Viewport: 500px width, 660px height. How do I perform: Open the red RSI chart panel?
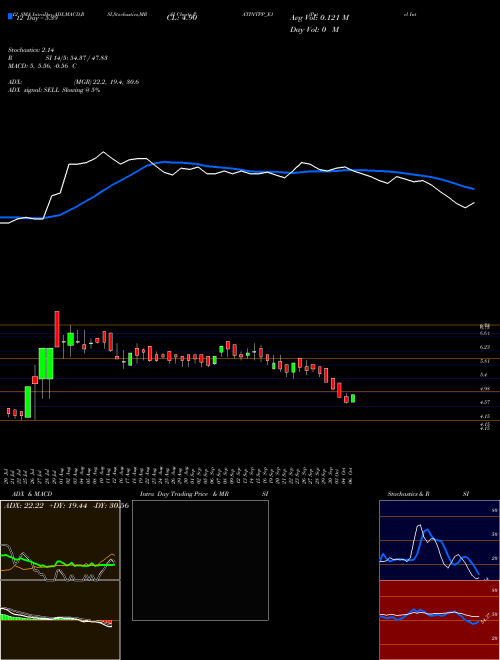pos(439,620)
